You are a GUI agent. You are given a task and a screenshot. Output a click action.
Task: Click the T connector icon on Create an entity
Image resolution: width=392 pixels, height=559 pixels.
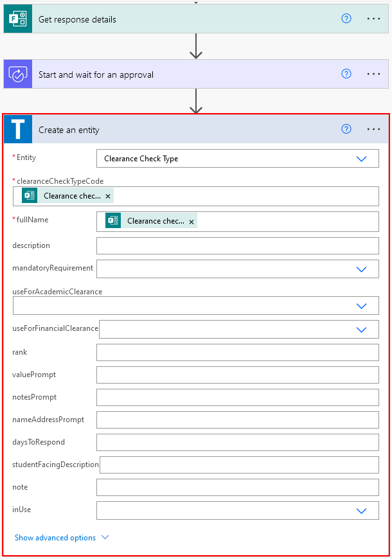pos(18,129)
